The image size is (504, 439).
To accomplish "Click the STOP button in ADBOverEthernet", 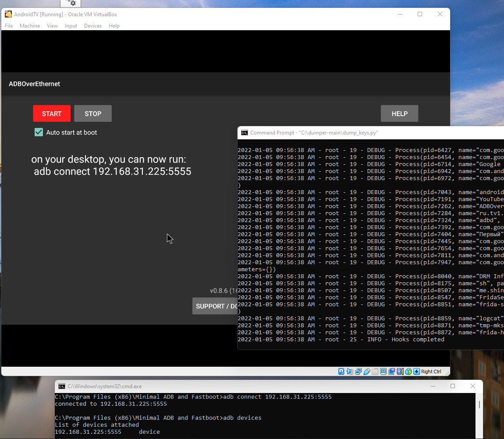I will (x=93, y=113).
